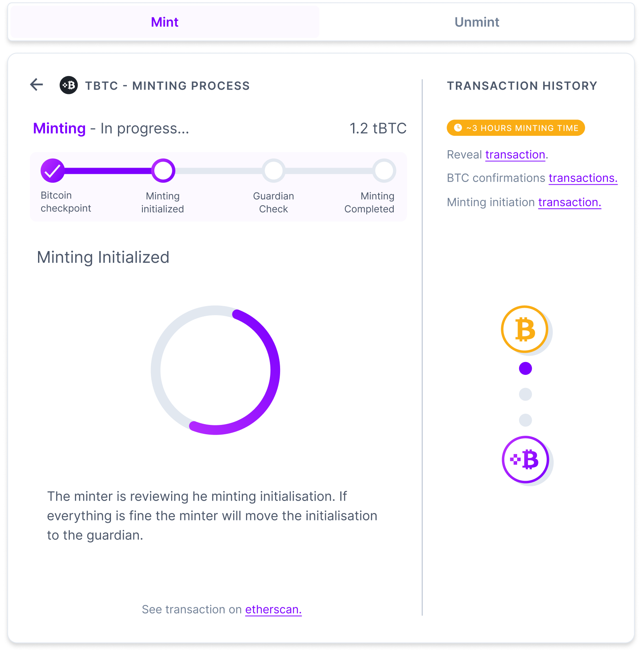Switch to the Mint tab
Image resolution: width=644 pixels, height=655 pixels.
pos(164,22)
